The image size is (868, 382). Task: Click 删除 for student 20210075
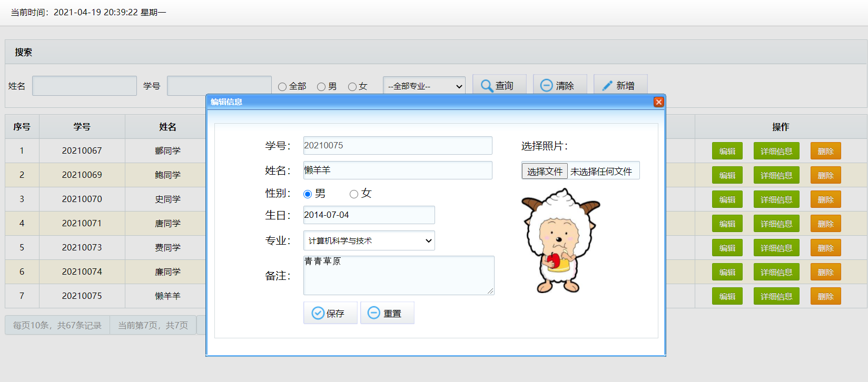coord(826,296)
